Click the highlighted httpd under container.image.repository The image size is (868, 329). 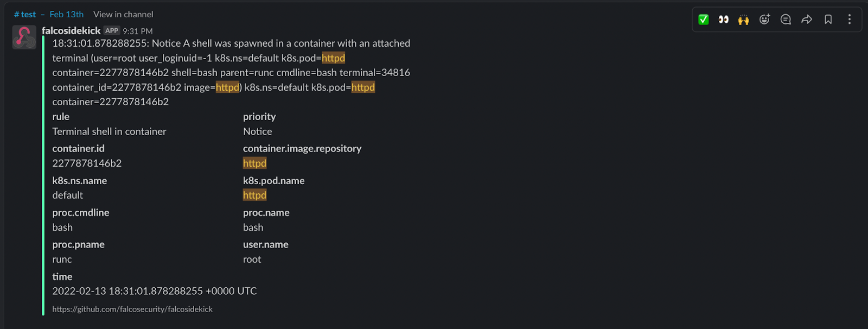[x=254, y=163]
